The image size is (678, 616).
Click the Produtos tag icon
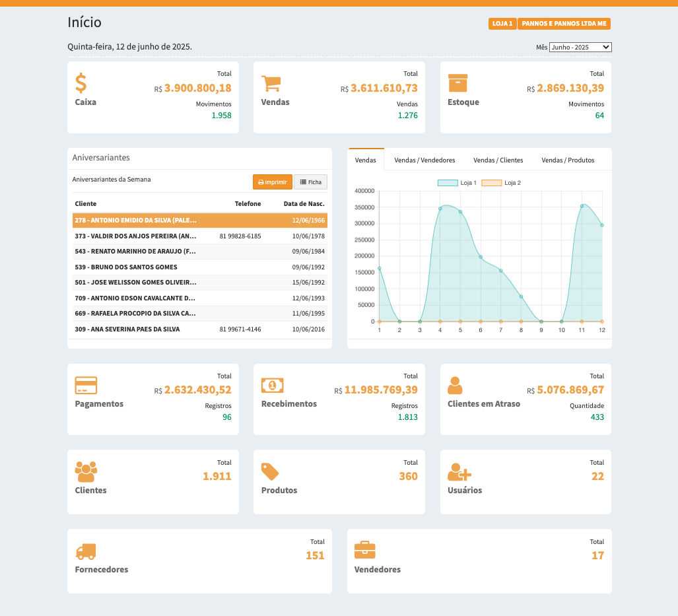coord(270,471)
